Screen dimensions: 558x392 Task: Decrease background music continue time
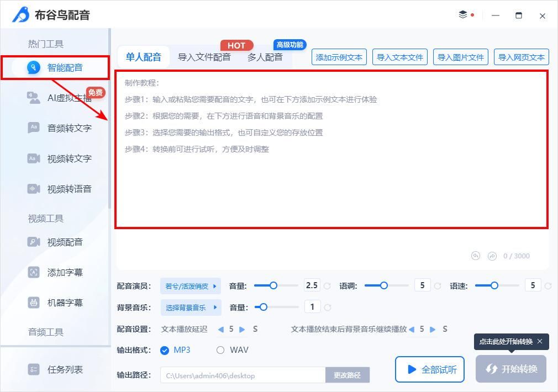[412, 330]
